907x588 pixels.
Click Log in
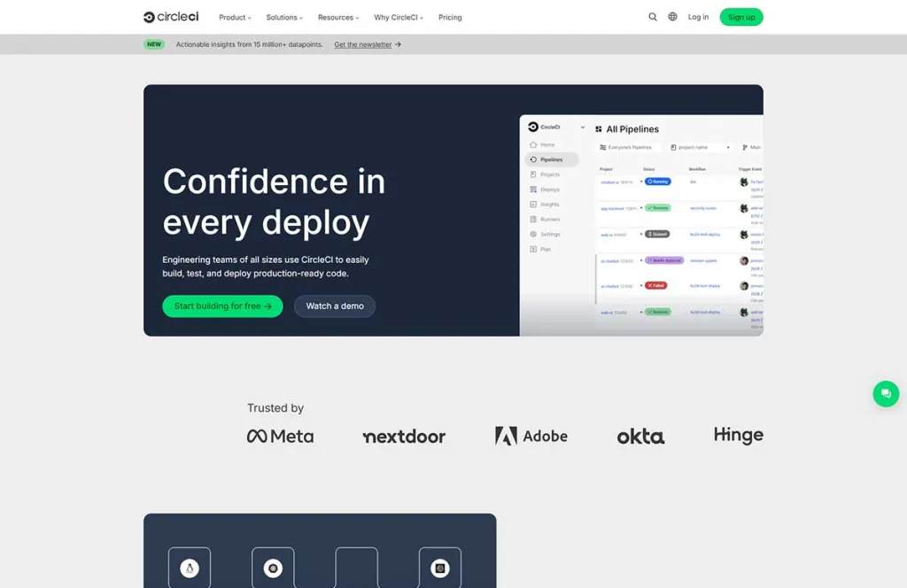point(698,17)
